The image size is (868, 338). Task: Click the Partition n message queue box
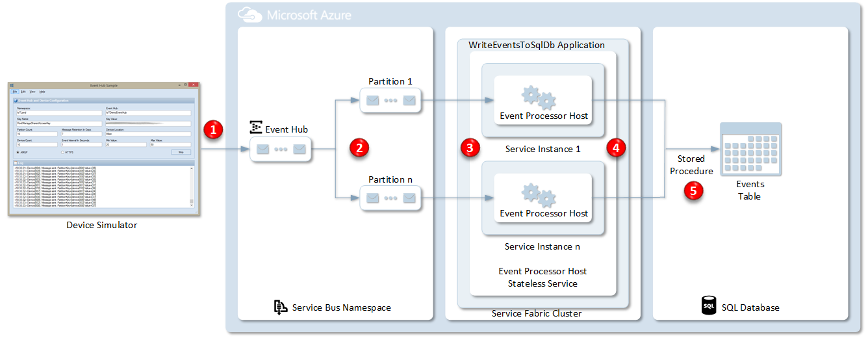(x=391, y=198)
